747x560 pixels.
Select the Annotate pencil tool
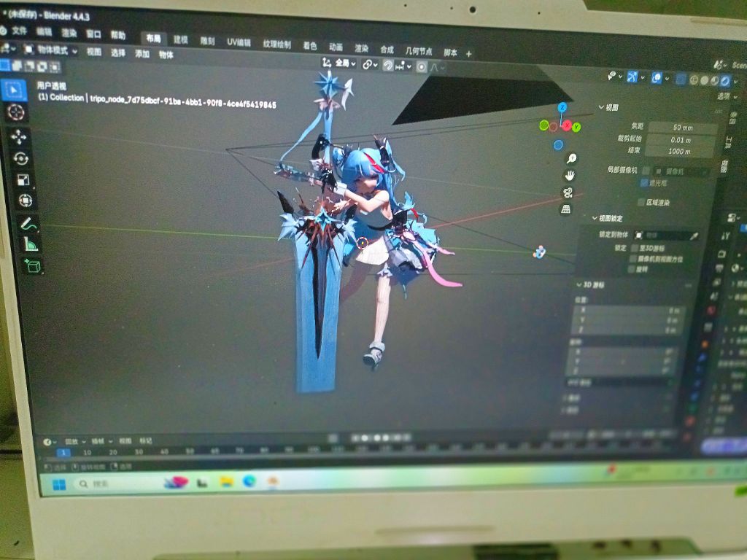(28, 224)
